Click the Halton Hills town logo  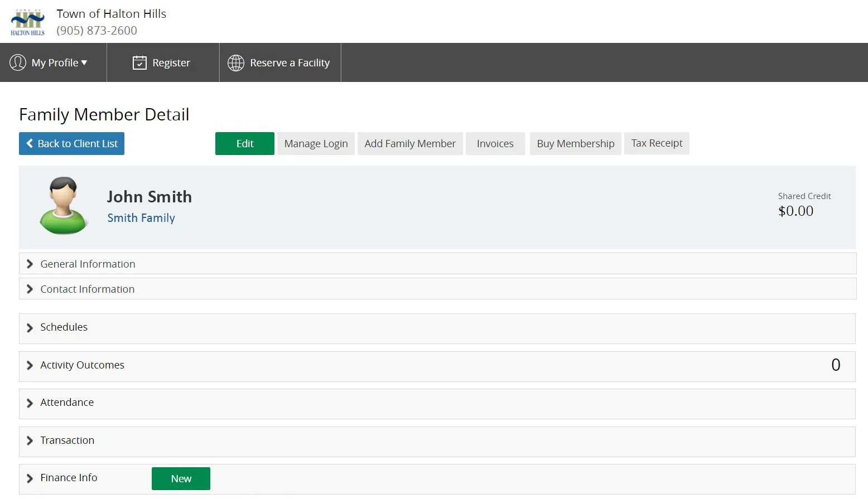pos(27,22)
